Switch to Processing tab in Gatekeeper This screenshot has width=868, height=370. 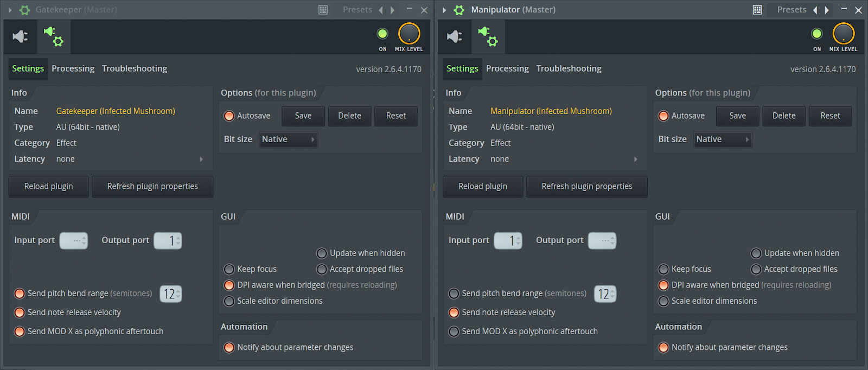tap(73, 68)
